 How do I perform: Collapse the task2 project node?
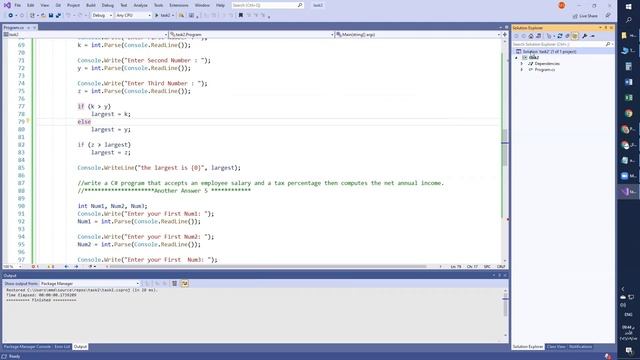(516, 58)
